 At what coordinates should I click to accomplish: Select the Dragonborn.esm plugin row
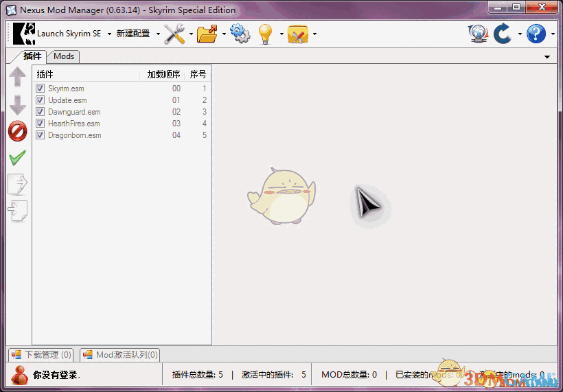click(x=122, y=135)
